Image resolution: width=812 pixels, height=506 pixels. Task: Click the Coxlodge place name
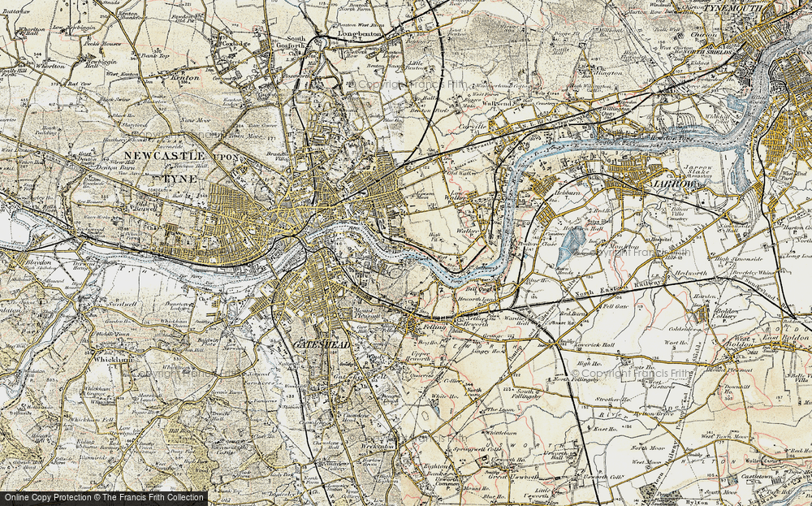click(236, 44)
